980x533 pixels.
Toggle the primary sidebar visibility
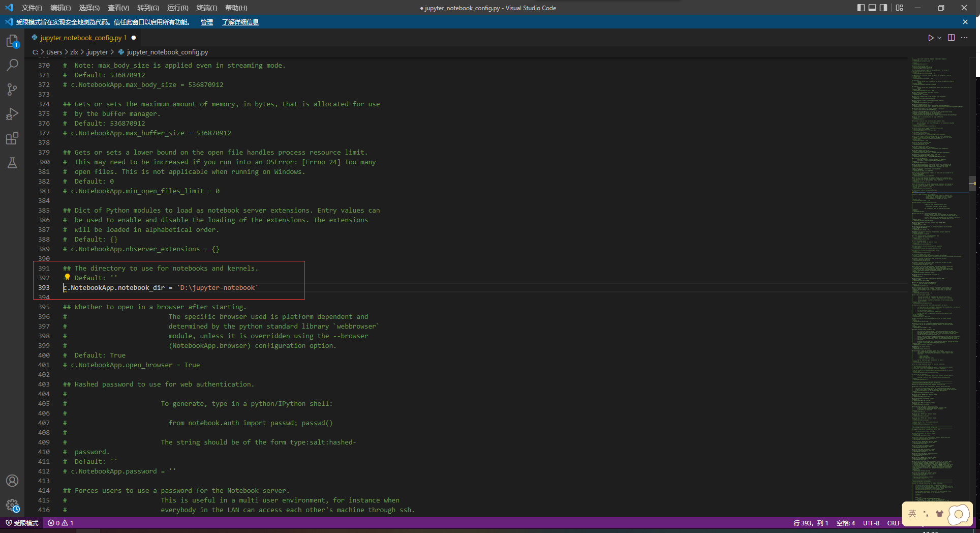(860, 8)
